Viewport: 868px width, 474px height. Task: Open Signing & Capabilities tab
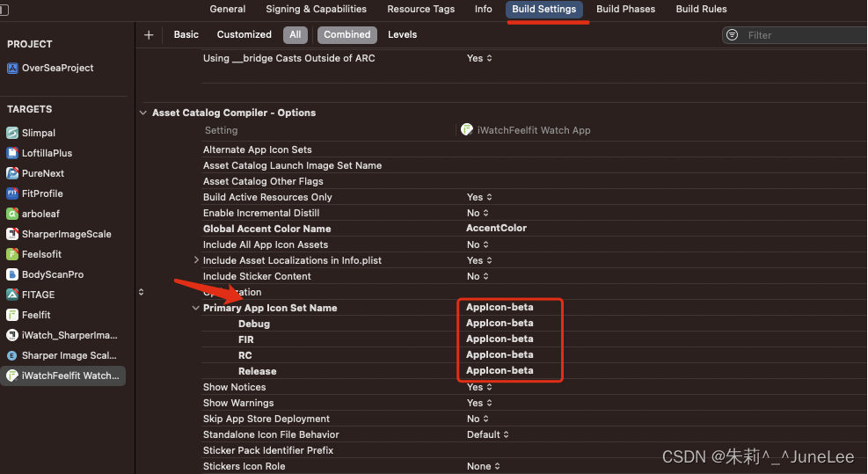point(316,9)
